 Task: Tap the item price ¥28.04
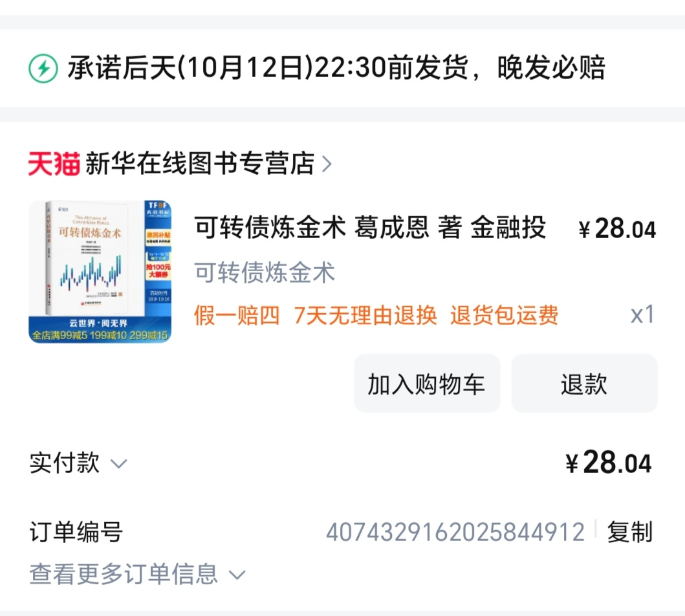pos(617,228)
